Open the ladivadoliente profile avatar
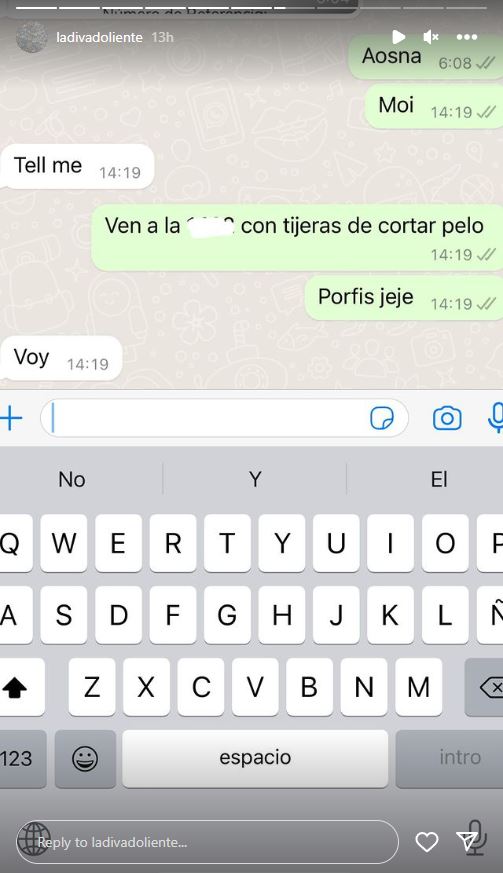This screenshot has width=503, height=873. point(31,37)
